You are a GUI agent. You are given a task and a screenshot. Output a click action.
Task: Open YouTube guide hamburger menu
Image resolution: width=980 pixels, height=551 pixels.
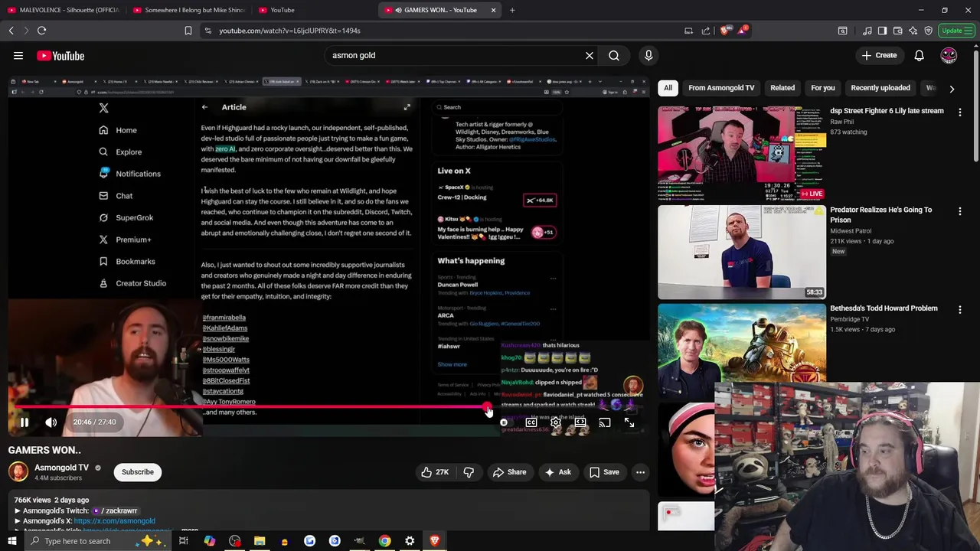point(18,56)
